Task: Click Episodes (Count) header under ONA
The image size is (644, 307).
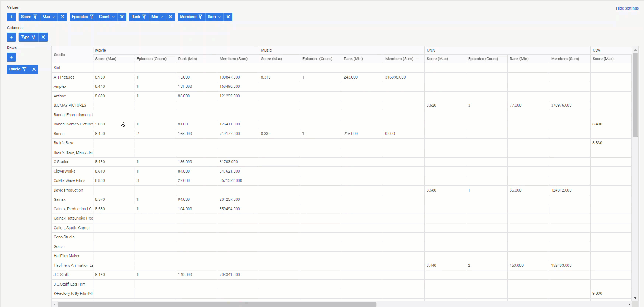Action: click(x=487, y=59)
